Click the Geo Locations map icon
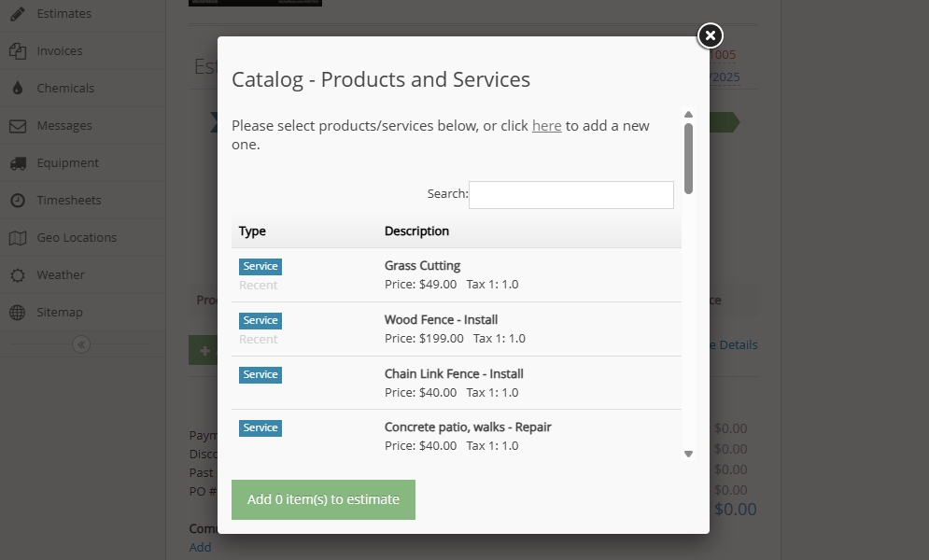The width and height of the screenshot is (929, 560). click(18, 238)
